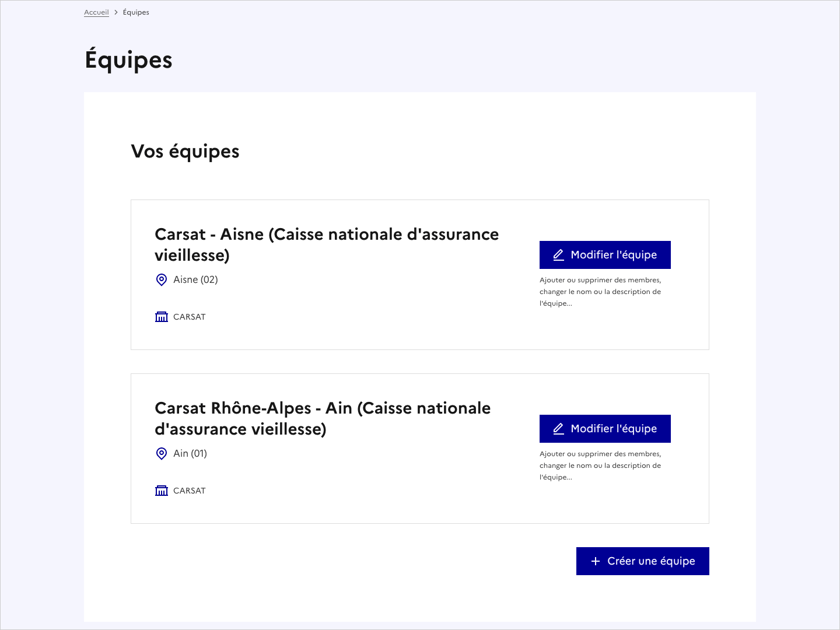840x630 pixels.
Task: Click the plus icon in Créer une équipe
Action: pyautogui.click(x=595, y=561)
